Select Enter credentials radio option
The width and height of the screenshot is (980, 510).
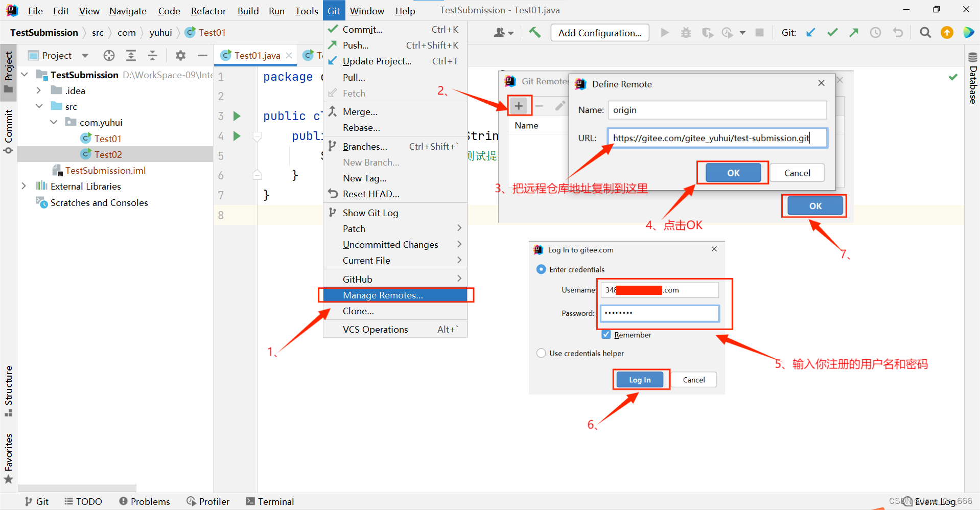point(541,269)
